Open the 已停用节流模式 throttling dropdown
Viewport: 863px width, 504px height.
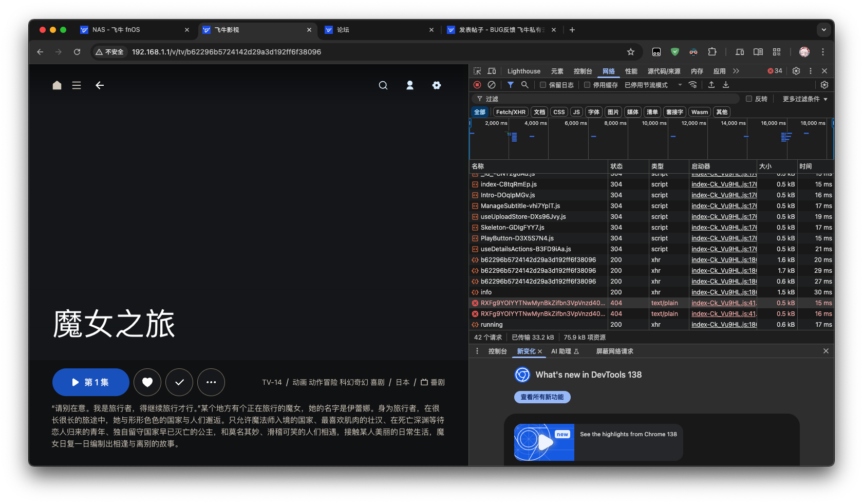653,85
